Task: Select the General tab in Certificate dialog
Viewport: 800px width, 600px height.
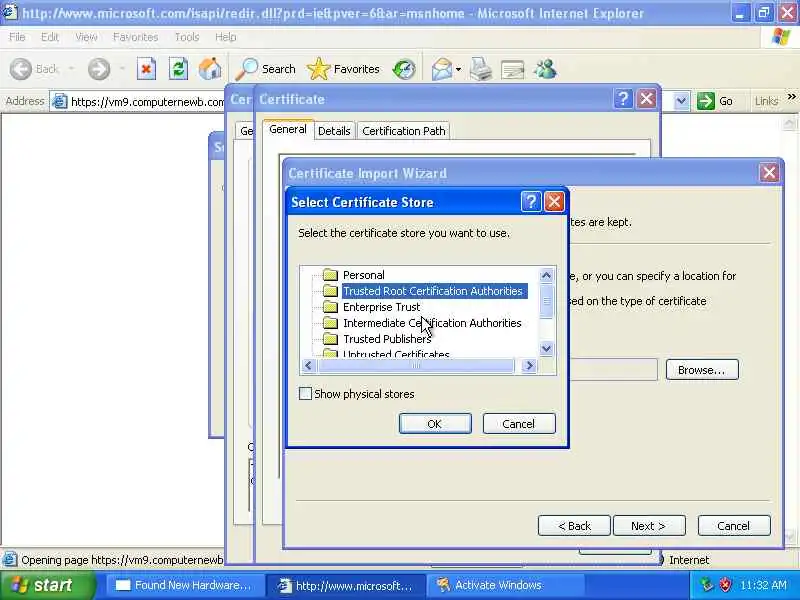Action: click(288, 130)
